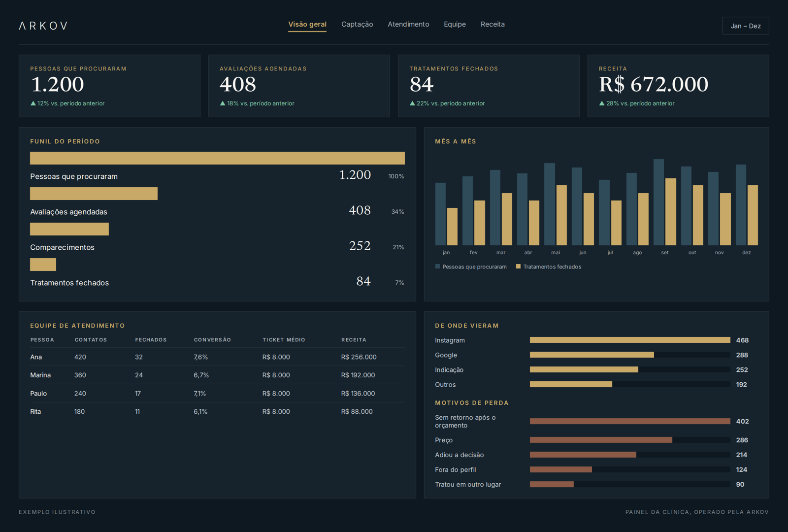Click the ARKOV logo

click(x=43, y=26)
